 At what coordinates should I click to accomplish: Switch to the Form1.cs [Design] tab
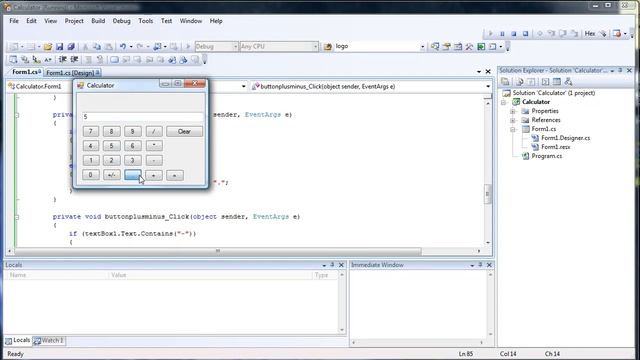pos(72,73)
